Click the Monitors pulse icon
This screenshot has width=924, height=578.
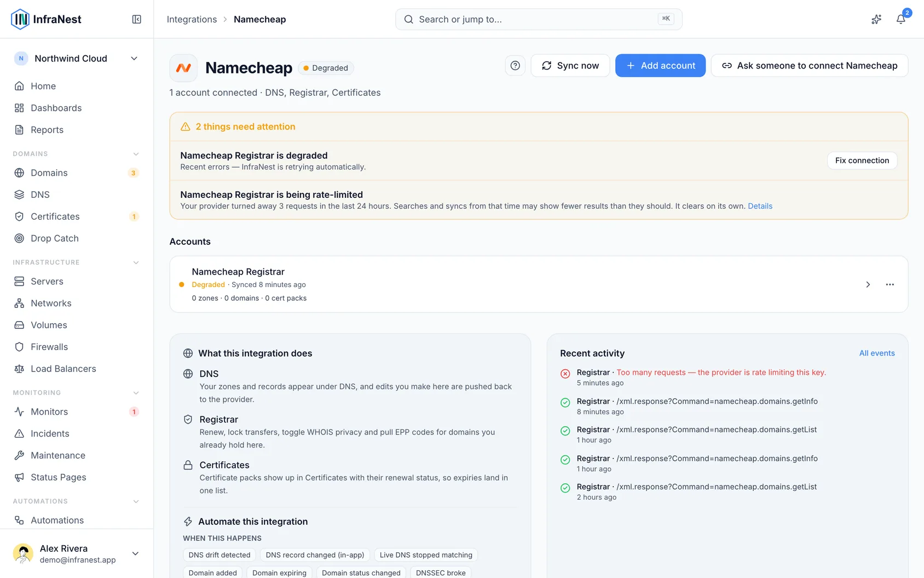[19, 411]
